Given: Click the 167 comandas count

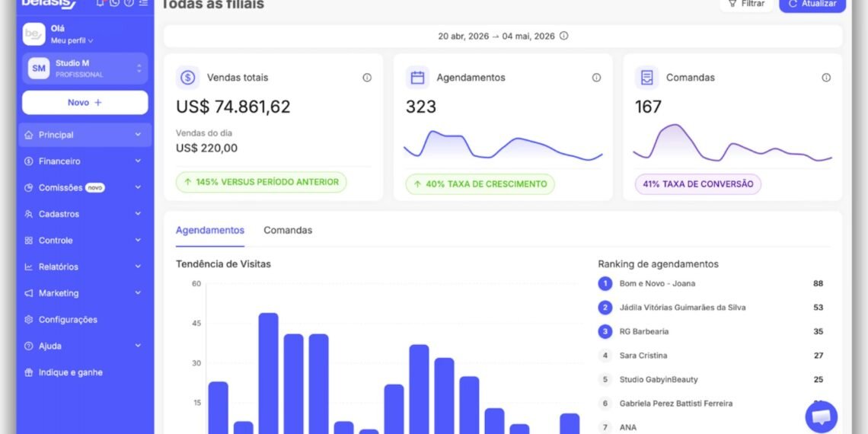Looking at the screenshot, I should point(648,107).
